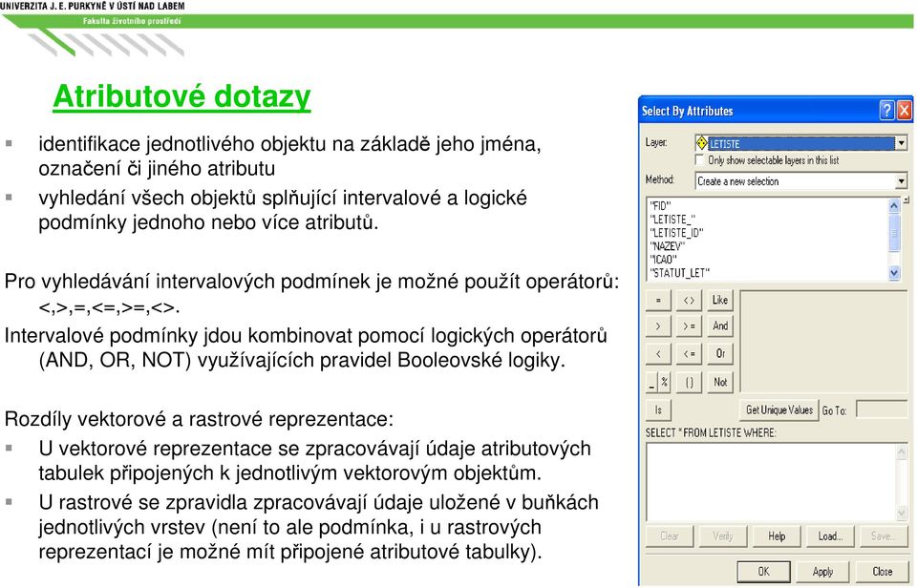Screen dimensions: 917x588
Task: Insert the And operator
Action: point(720,326)
